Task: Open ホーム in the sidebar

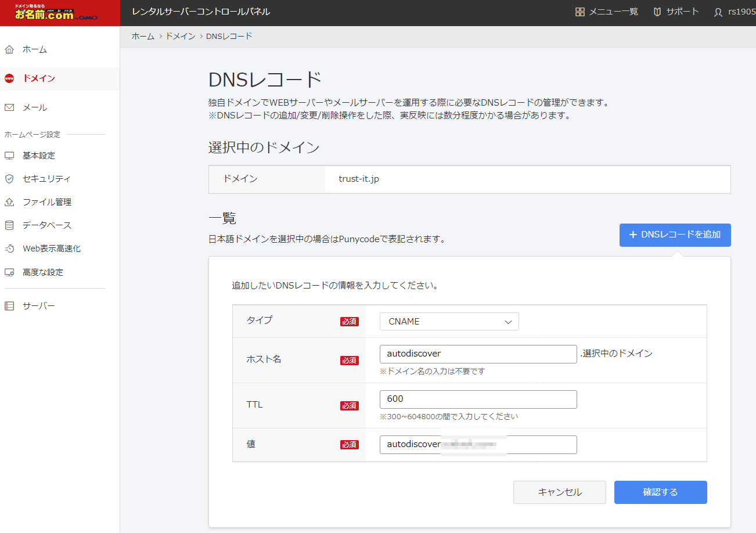Action: pyautogui.click(x=35, y=49)
